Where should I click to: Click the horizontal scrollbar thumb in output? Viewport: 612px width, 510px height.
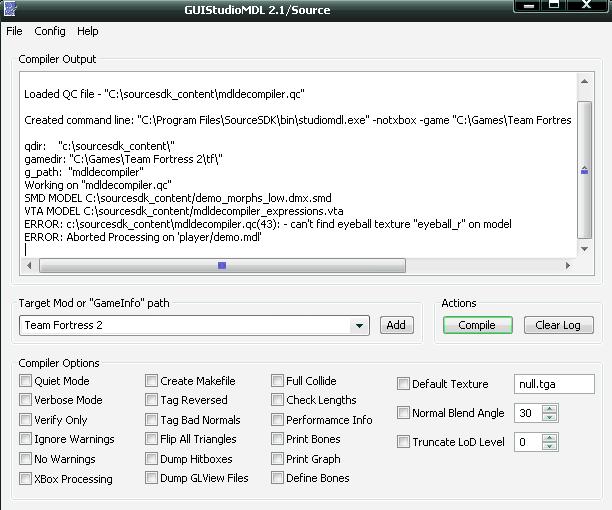click(x=222, y=266)
